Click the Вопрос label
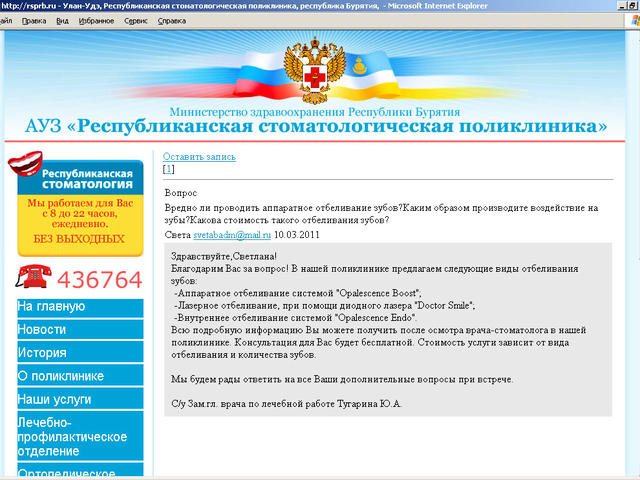 click(x=181, y=193)
